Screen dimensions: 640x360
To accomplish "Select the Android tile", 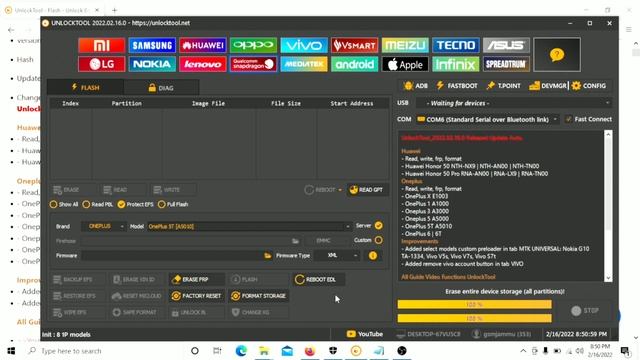I will tap(355, 64).
